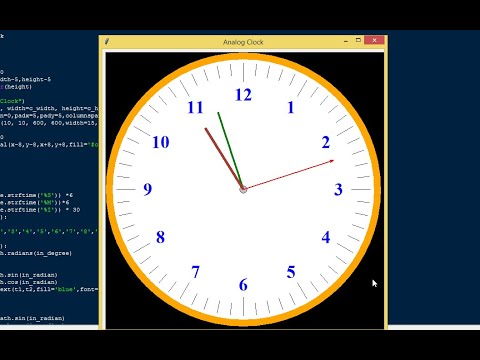The width and height of the screenshot is (480, 360).
Task: Click the feather icon in Analog Clock title bar
Action: tap(107, 42)
